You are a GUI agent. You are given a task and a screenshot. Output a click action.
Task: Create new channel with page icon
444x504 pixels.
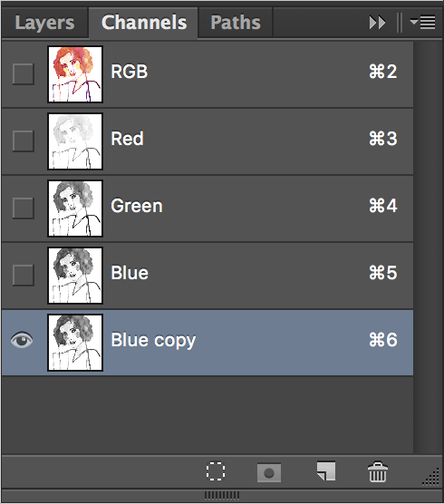pos(326,471)
